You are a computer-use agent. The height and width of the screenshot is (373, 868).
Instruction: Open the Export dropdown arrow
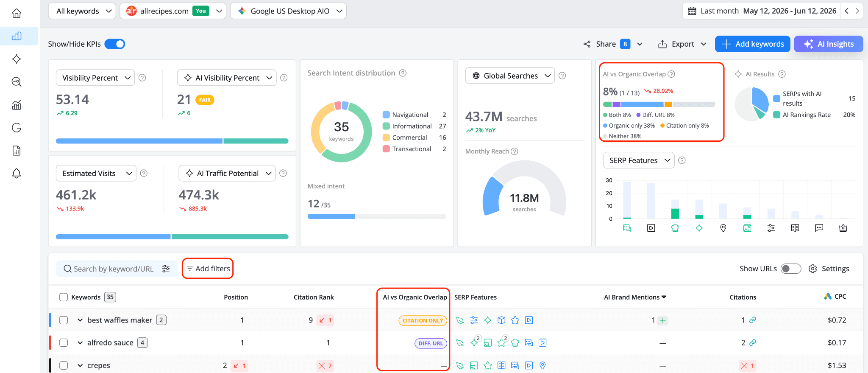[x=704, y=44]
